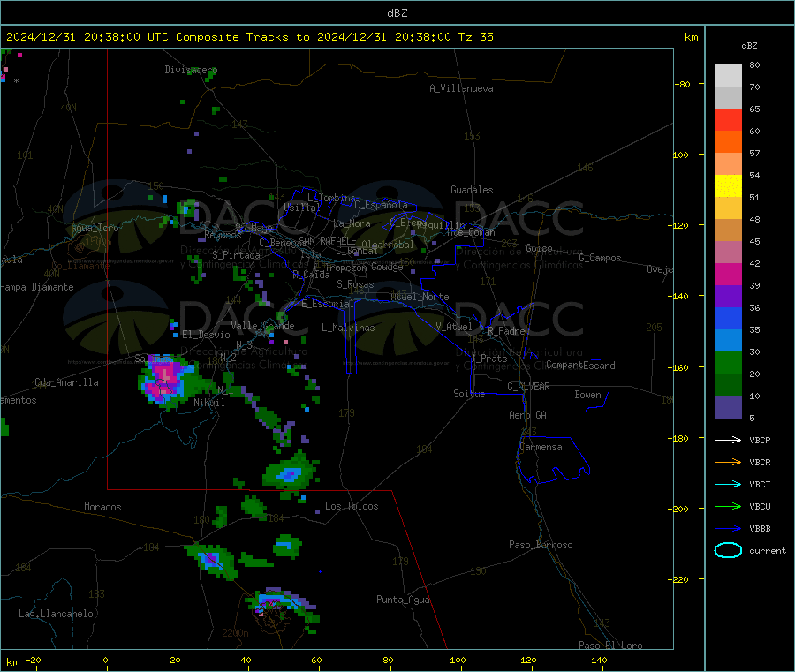Click the cyan 'current' ellipse legend icon
This screenshot has width=795, height=672.
(x=728, y=550)
